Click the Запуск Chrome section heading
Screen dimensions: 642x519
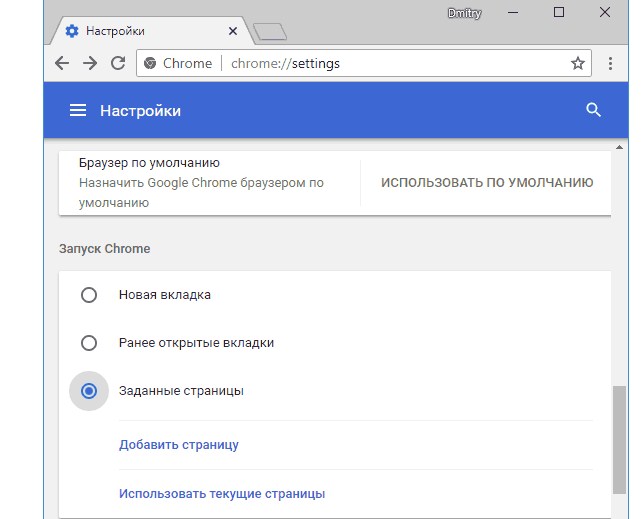[x=104, y=248]
